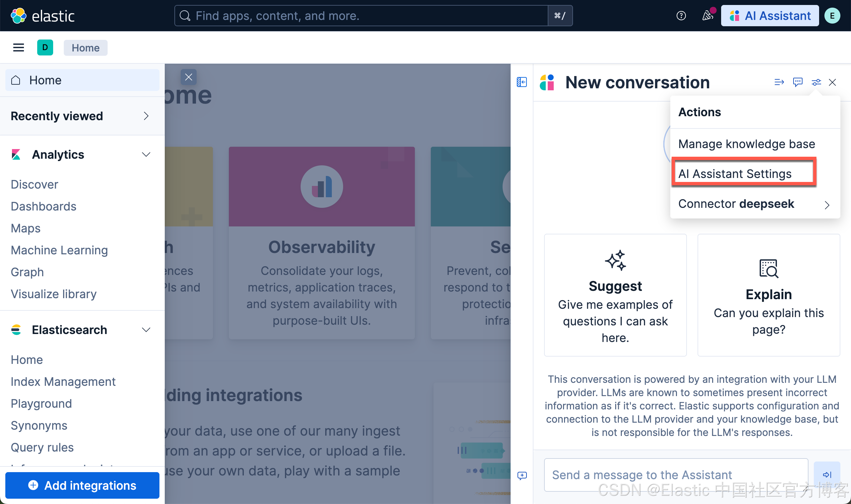Click the user avatar E
Viewport: 851px width, 504px height.
[832, 16]
